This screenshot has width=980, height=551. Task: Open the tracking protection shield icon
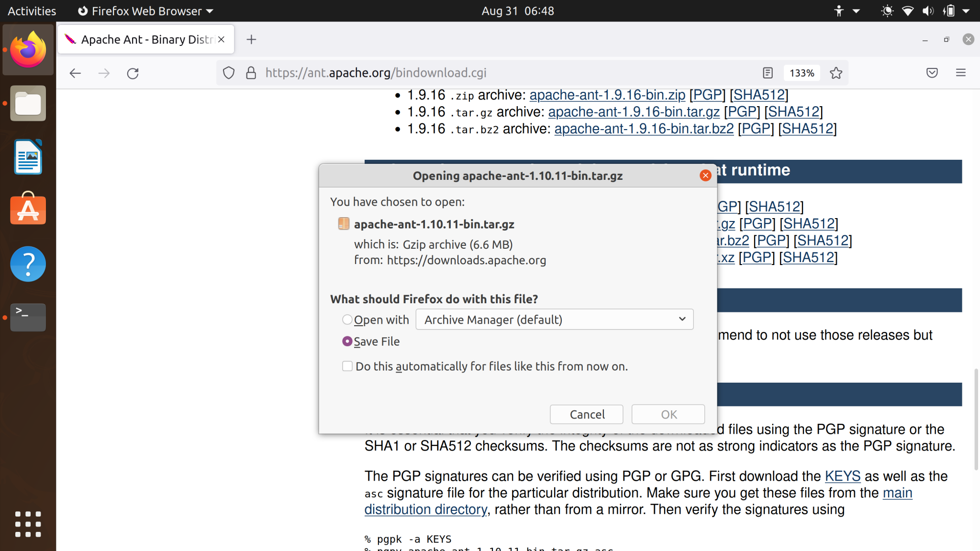point(229,73)
